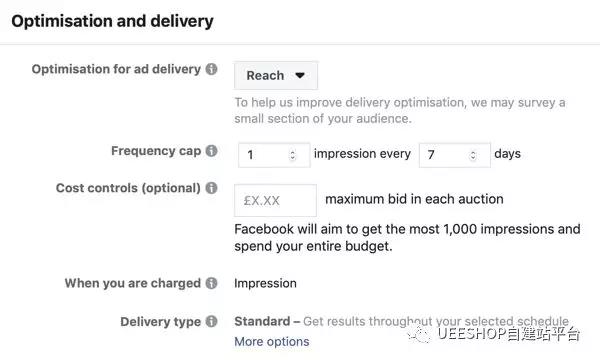The height and width of the screenshot is (360, 600).
Task: Click info icon next to Cost controls (optional)
Action: point(211,188)
